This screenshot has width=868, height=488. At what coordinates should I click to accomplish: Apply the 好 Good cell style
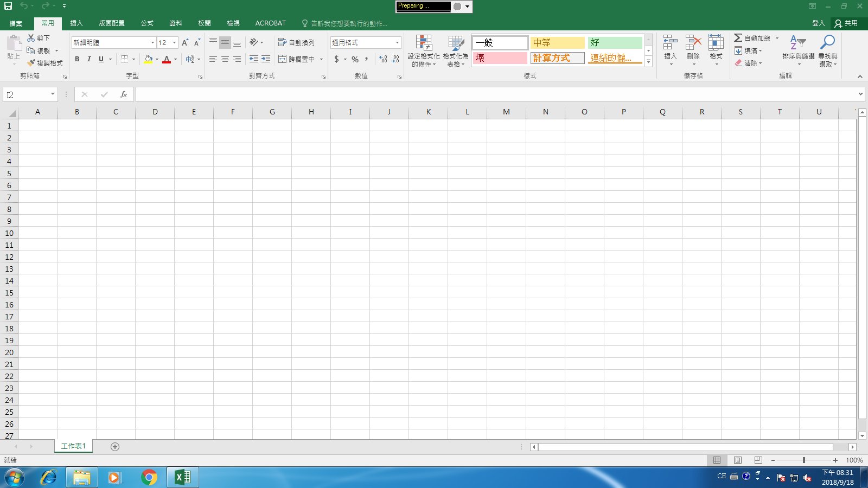(x=615, y=42)
